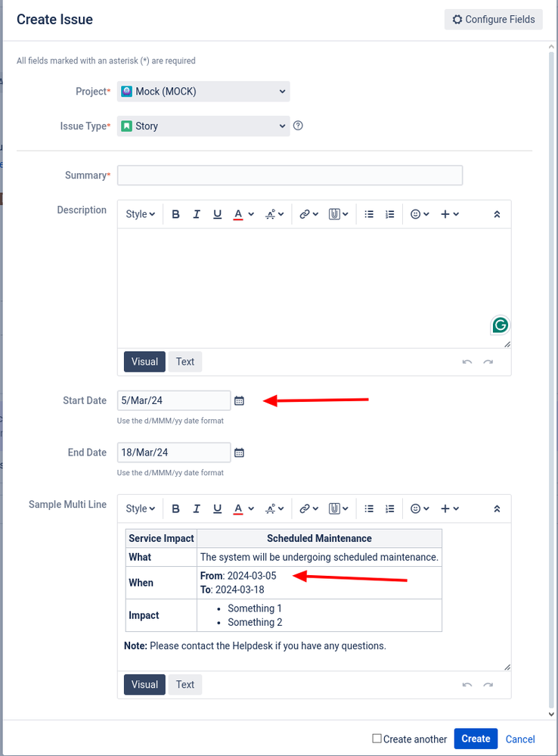Click the 'Impact' row label cell
The height and width of the screenshot is (756, 558).
[161, 615]
